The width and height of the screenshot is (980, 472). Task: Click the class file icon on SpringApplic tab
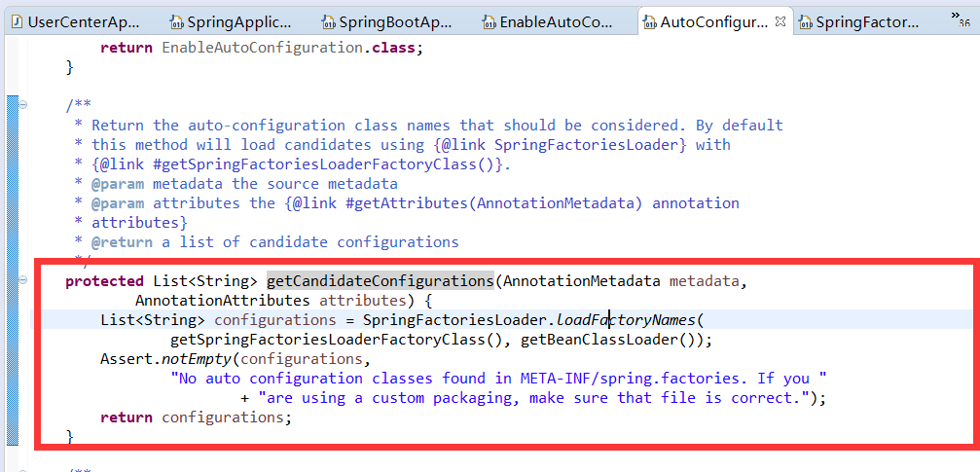point(177,23)
